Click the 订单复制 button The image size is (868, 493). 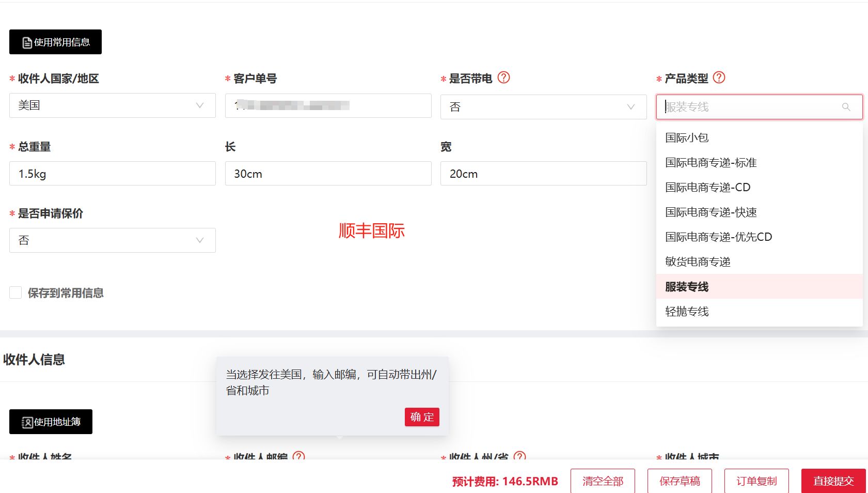tap(756, 481)
